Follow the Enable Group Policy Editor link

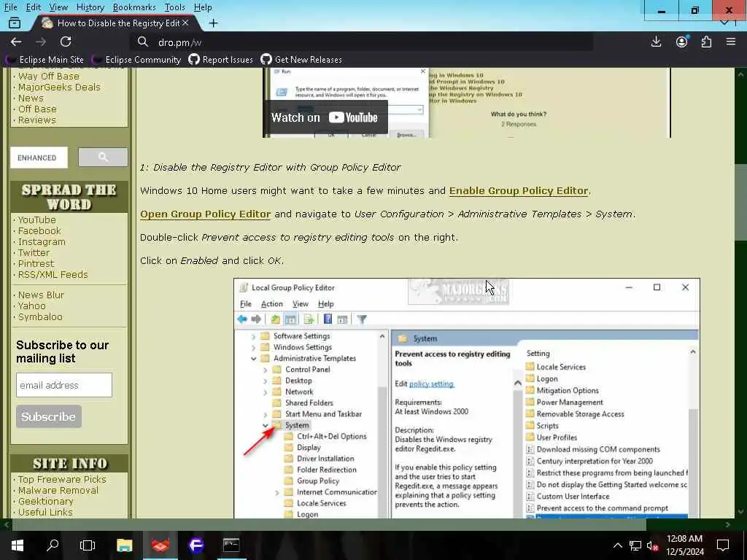(519, 190)
